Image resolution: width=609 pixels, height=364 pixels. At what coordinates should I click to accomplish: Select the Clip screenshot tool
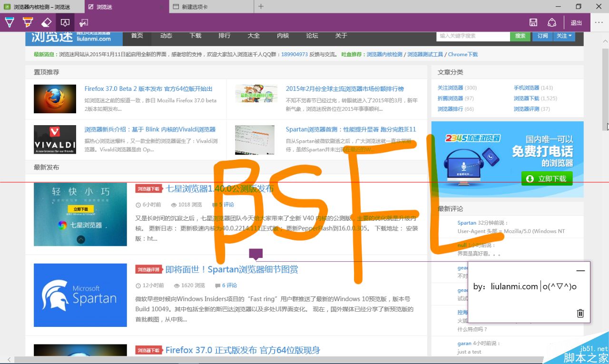84,22
